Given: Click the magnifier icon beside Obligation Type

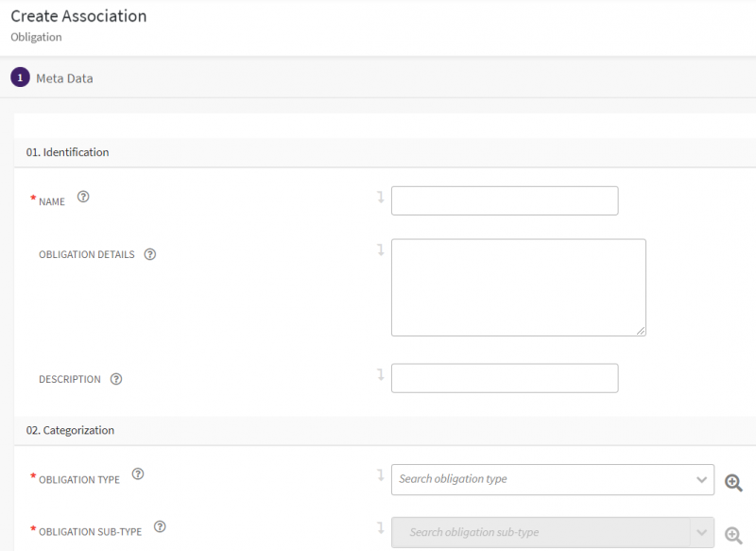Looking at the screenshot, I should point(733,482).
